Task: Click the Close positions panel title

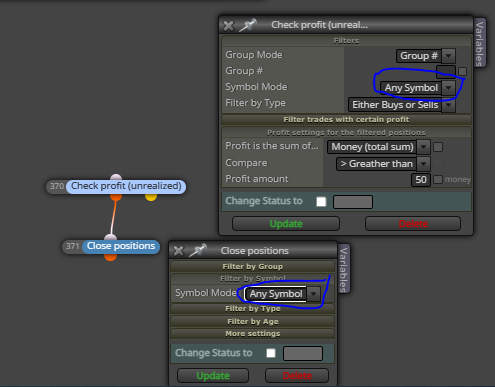Action: click(255, 251)
